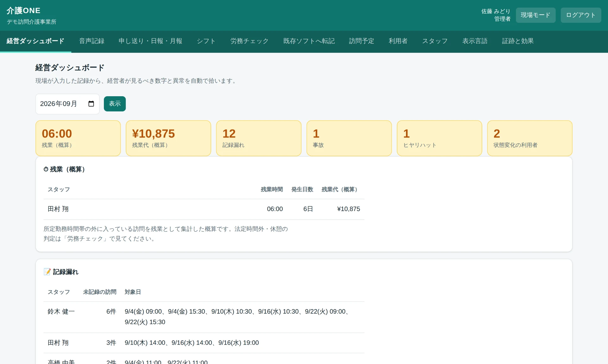The image size is (608, 364).
Task: Click the 6件 cell for 鈴木 健一
Action: (x=111, y=312)
